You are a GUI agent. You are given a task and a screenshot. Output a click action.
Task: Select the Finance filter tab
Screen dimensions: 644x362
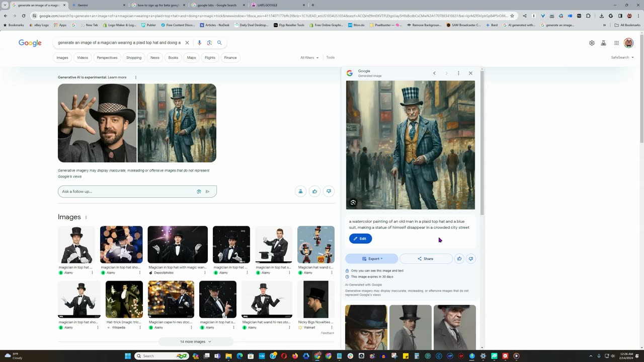[230, 58]
